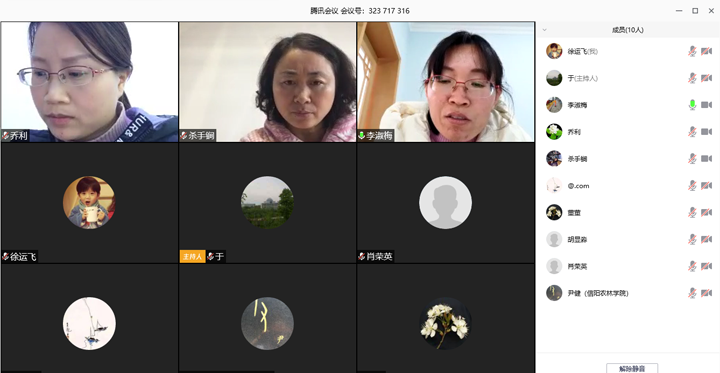Select 肖荣英 entry in the member list
The image size is (720, 373).
click(x=628, y=266)
